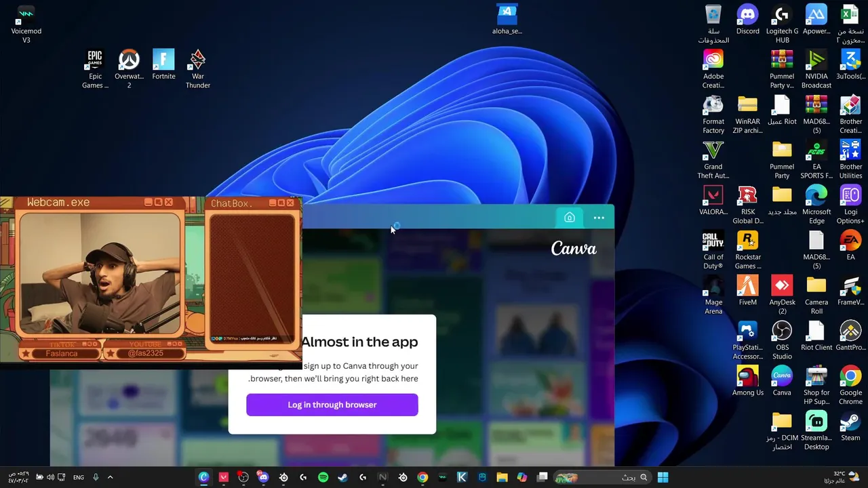Select VALORANT desktop shortcut
This screenshot has width=868, height=488.
coord(713,200)
